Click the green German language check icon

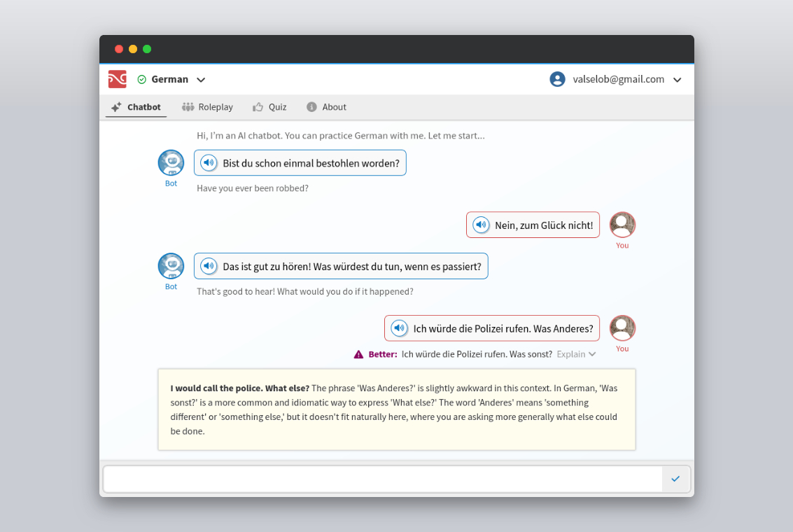coord(142,80)
